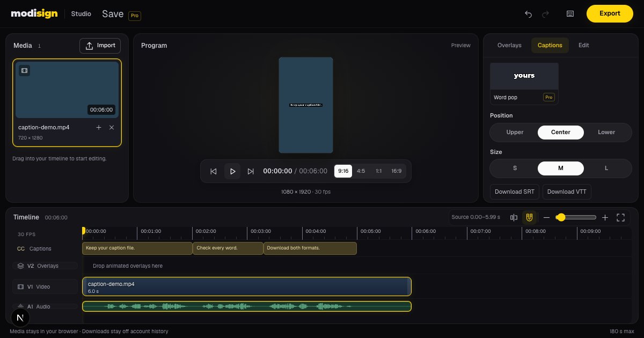
Task: Toggle the magnet snapping icon
Action: 529,217
